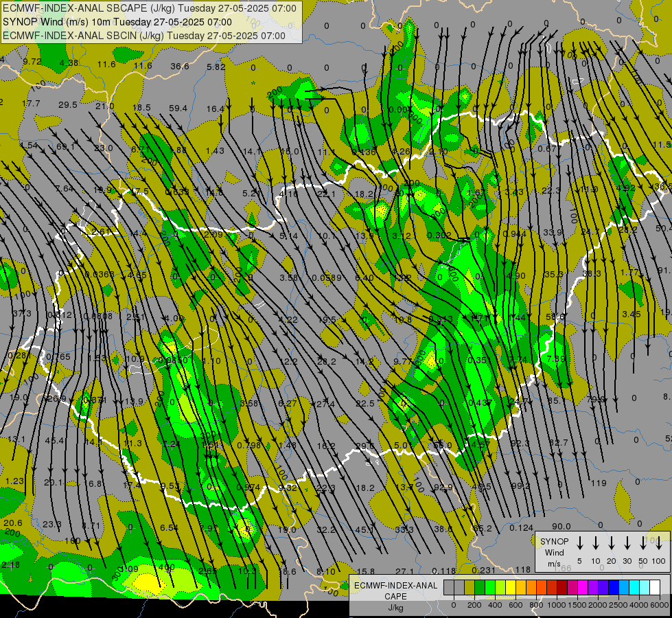The width and height of the screenshot is (672, 618).
Task: Click the map value '0.124'
Action: pos(521,528)
